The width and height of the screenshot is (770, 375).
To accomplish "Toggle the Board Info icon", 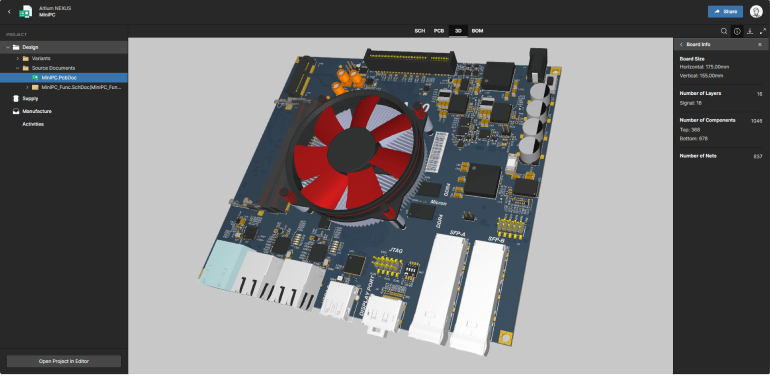I will point(737,31).
